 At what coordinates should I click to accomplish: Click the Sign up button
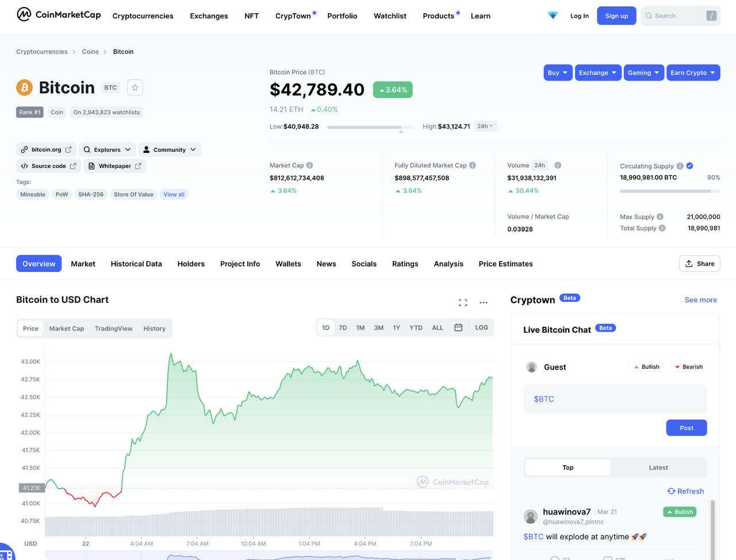(x=616, y=16)
